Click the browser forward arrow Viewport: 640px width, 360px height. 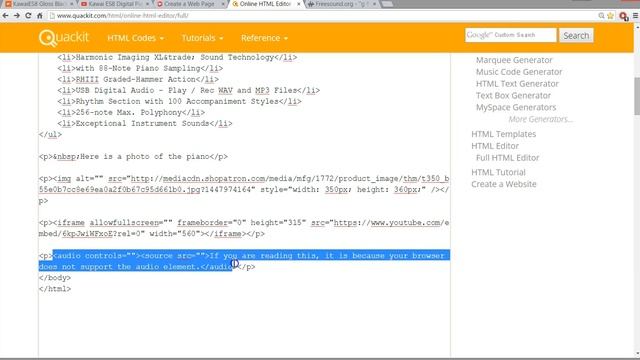point(17,16)
